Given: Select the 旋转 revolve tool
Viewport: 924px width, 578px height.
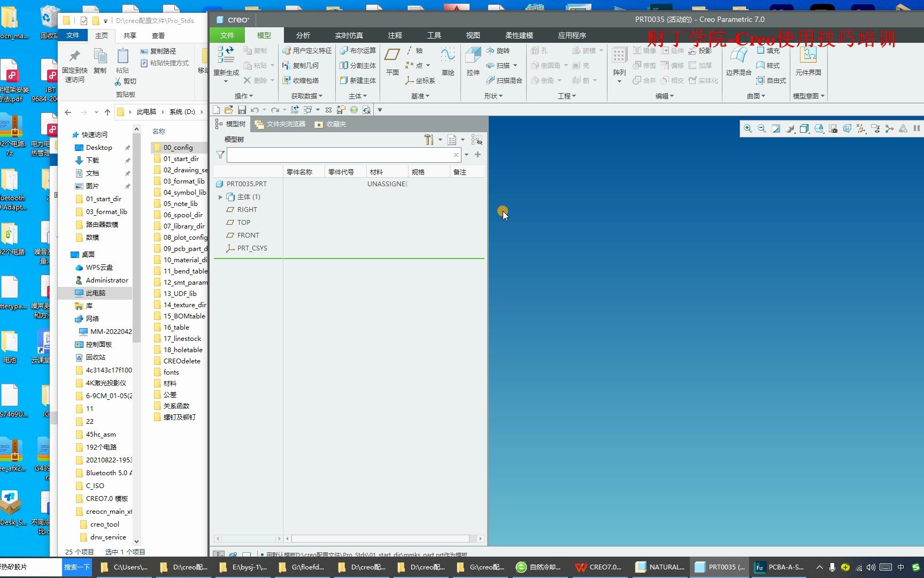Looking at the screenshot, I should 498,50.
